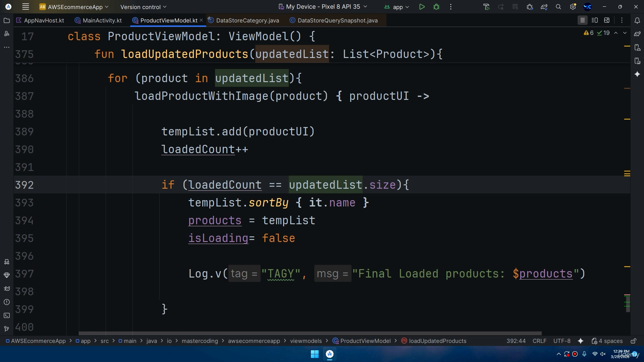Open the App Quality Insights gem icon
This screenshot has width=644, height=362.
coord(7,275)
